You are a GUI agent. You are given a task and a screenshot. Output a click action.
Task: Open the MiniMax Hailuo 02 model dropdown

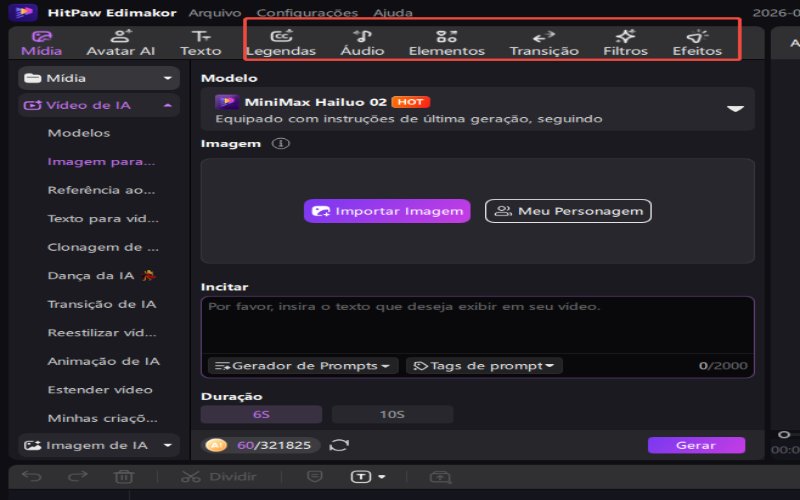click(x=478, y=109)
